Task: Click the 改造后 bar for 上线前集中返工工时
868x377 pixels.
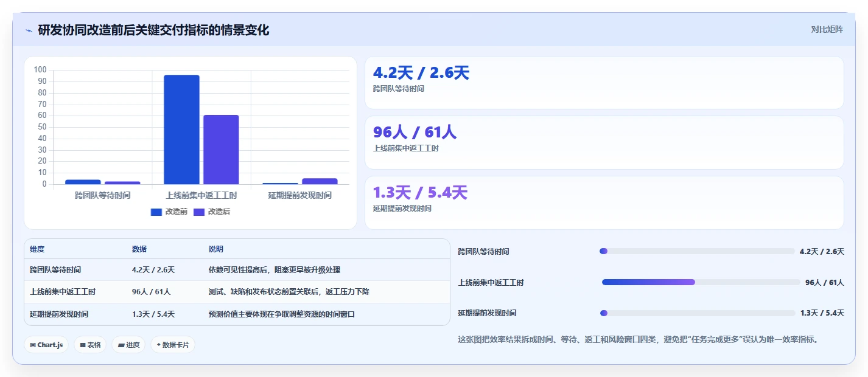Action: click(x=221, y=150)
